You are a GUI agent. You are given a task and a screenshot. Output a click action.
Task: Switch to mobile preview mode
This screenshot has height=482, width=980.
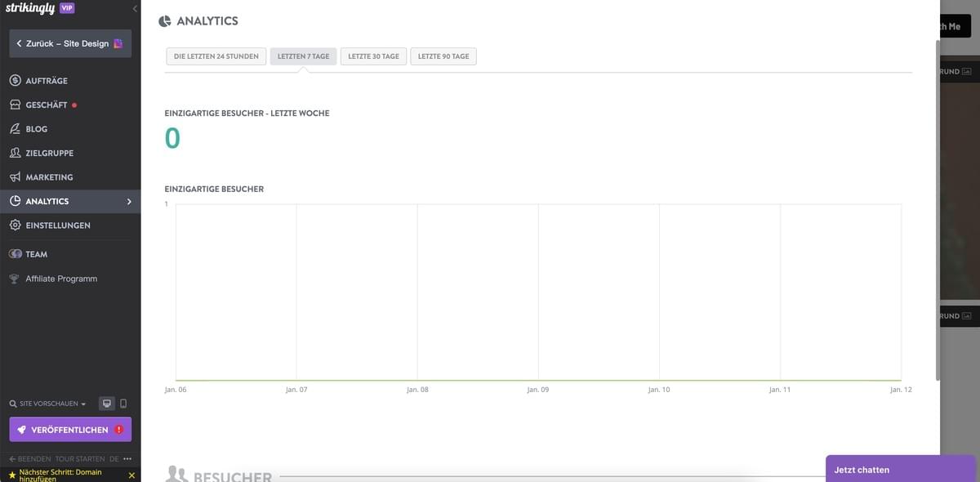(123, 404)
